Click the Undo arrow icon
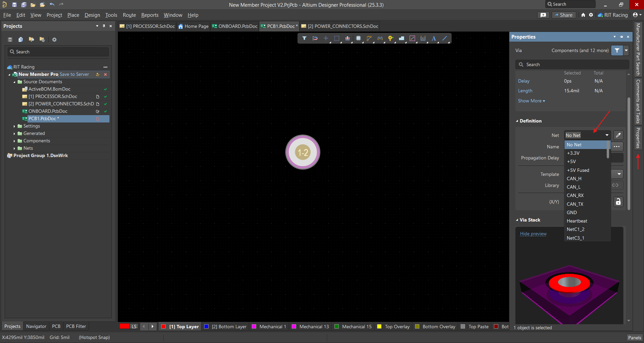 [52, 5]
